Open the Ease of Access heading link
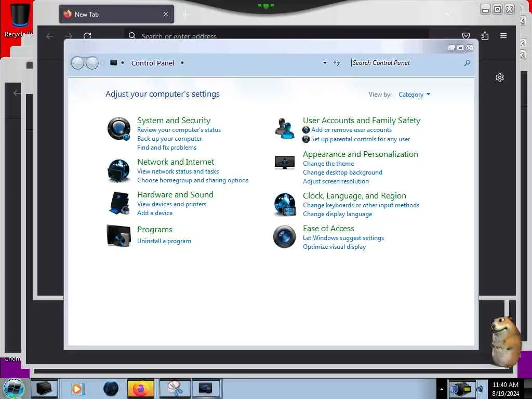 (x=328, y=229)
